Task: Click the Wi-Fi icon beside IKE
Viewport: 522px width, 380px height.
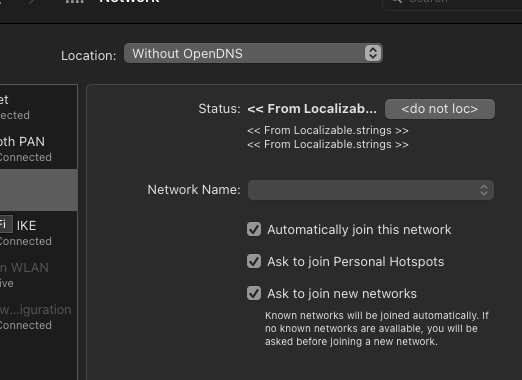Action: tap(6, 224)
